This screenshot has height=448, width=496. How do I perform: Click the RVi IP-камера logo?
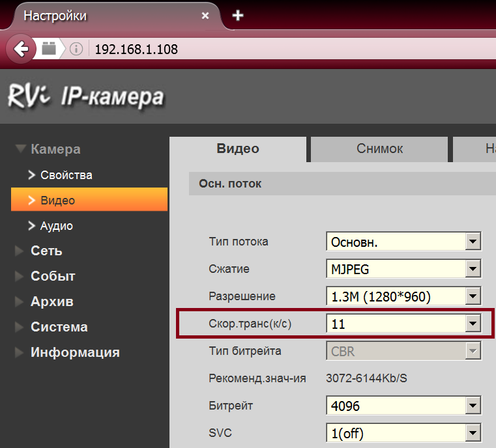click(x=85, y=96)
